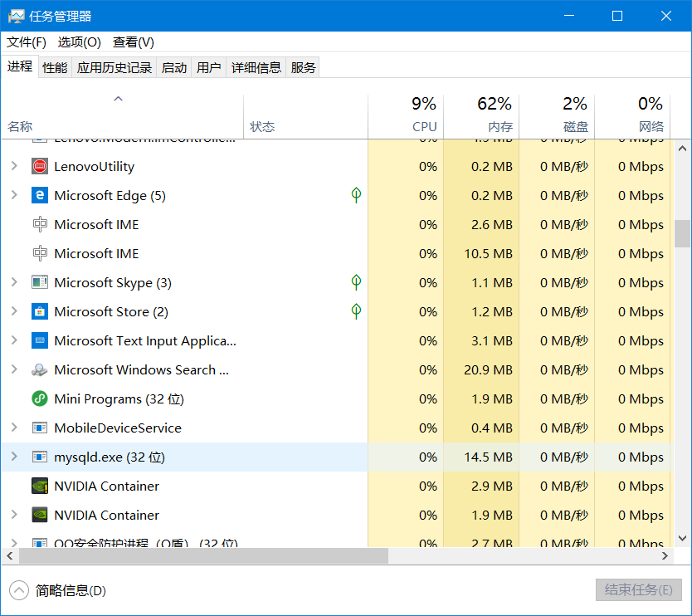Switch to the 服务 tab
This screenshot has height=616, width=692.
303,67
